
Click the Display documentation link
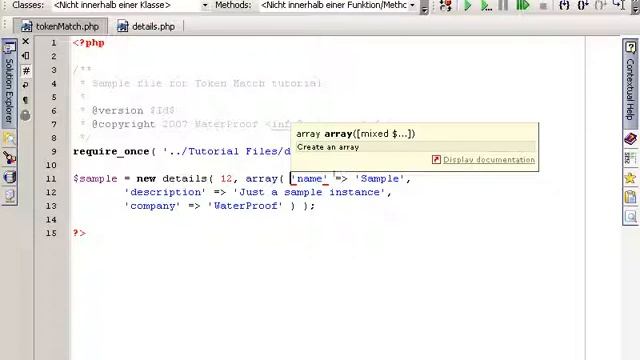489,160
